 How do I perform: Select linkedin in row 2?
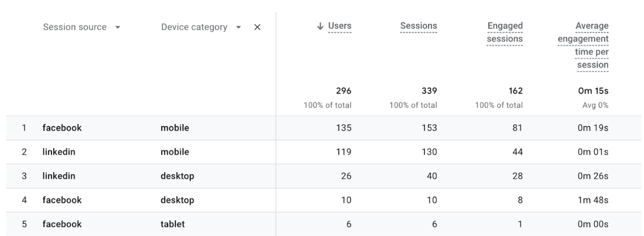tap(59, 152)
